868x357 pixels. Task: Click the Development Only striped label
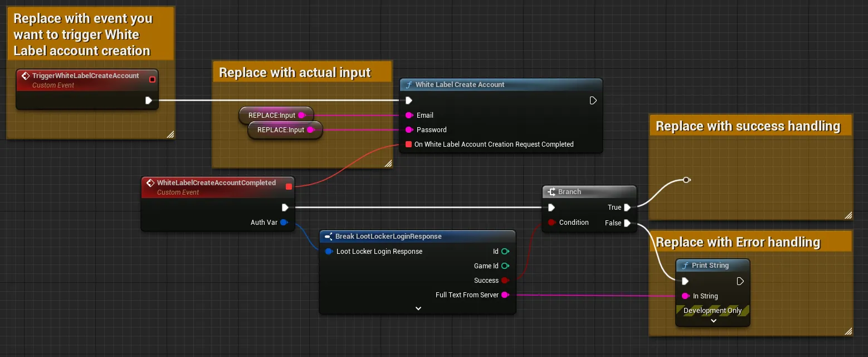point(713,311)
